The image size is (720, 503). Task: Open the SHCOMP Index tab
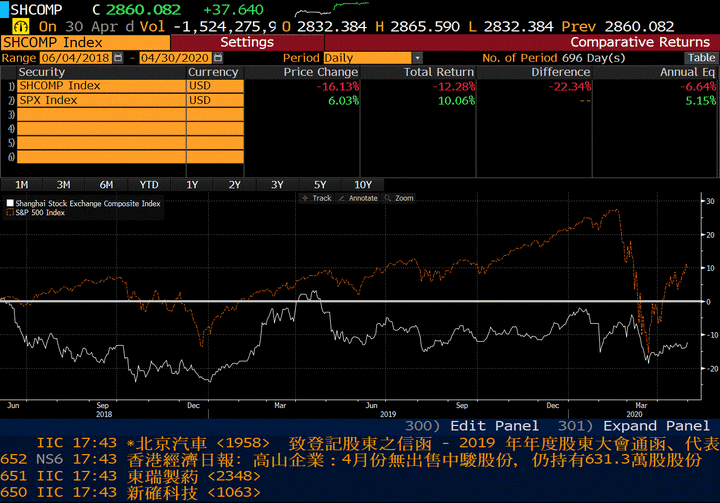click(85, 43)
